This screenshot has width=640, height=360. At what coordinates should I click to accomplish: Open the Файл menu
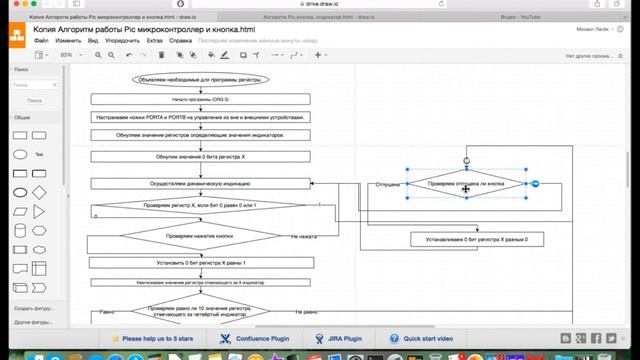point(41,41)
